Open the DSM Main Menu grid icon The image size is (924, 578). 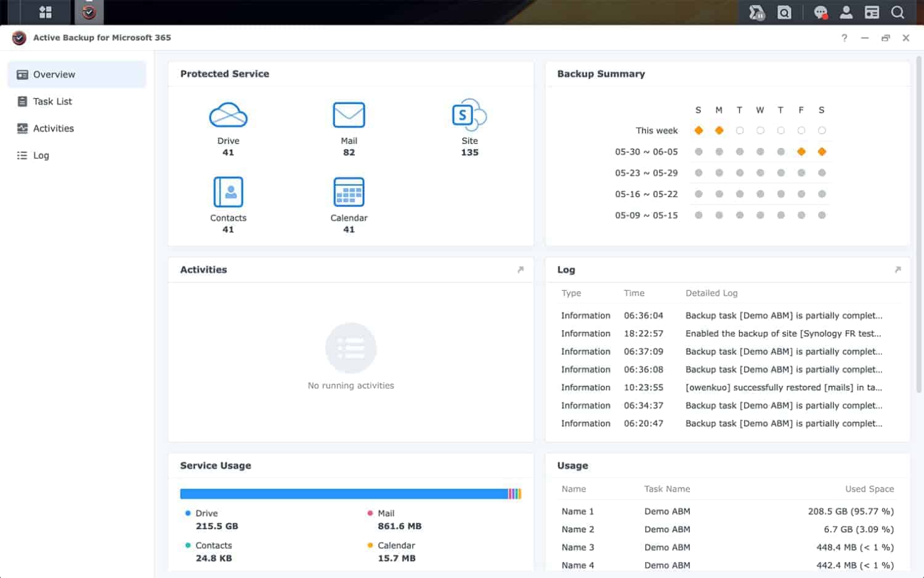click(x=46, y=12)
